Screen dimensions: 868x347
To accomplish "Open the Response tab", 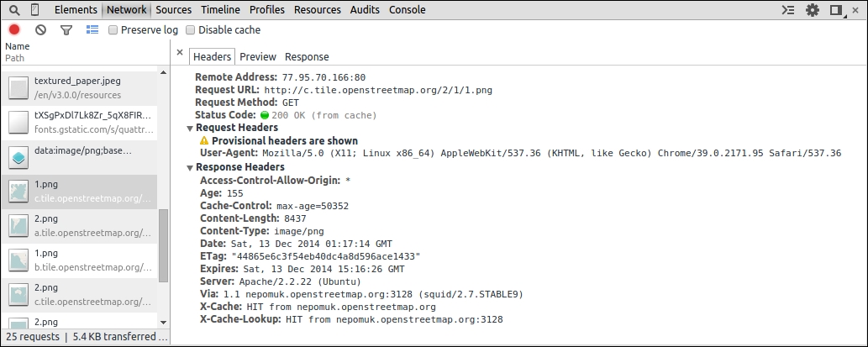I will pos(307,56).
